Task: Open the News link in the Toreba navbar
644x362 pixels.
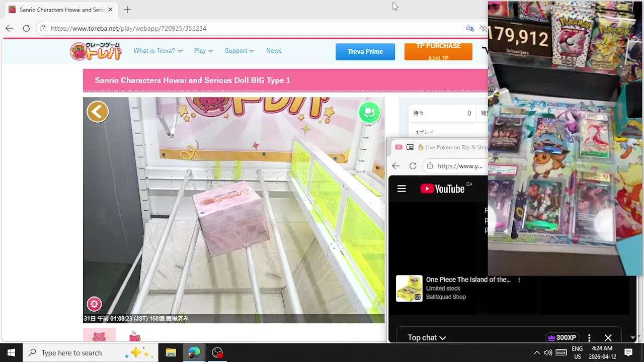Action: click(x=274, y=51)
